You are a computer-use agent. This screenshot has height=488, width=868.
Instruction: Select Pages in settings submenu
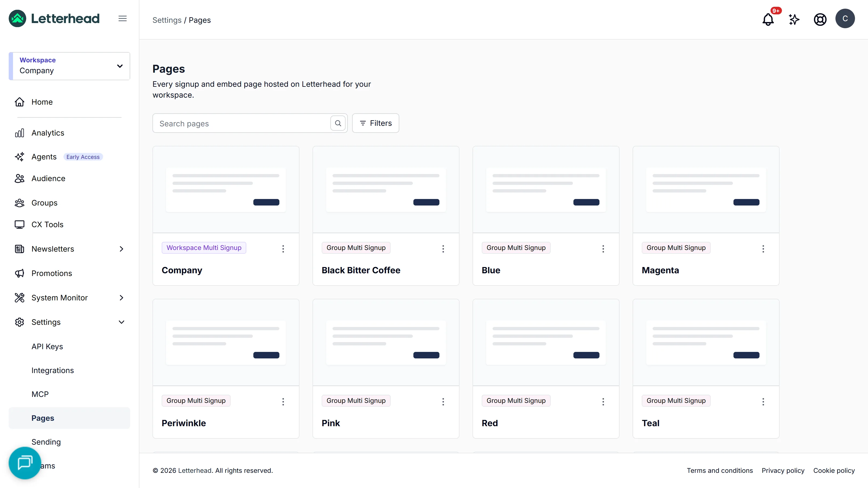click(69, 418)
